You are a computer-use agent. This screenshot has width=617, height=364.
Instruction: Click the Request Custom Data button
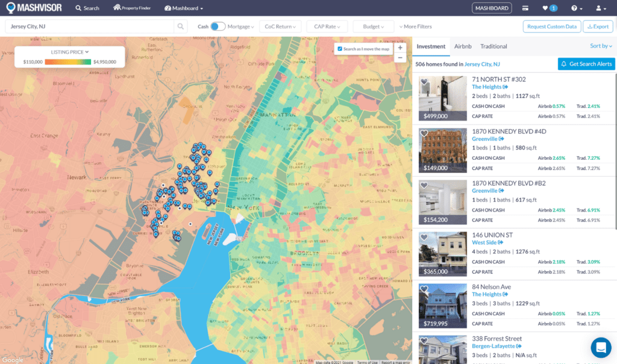click(553, 27)
